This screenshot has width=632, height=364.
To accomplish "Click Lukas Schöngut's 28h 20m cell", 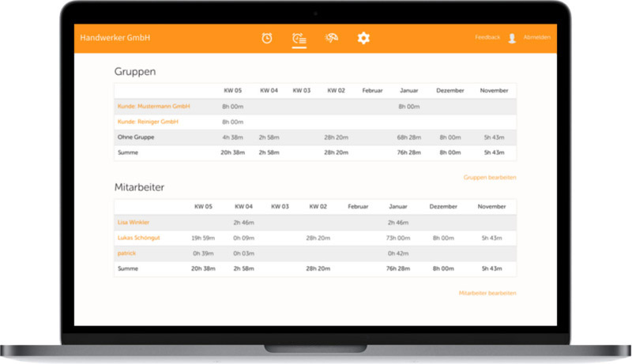I will click(x=318, y=238).
